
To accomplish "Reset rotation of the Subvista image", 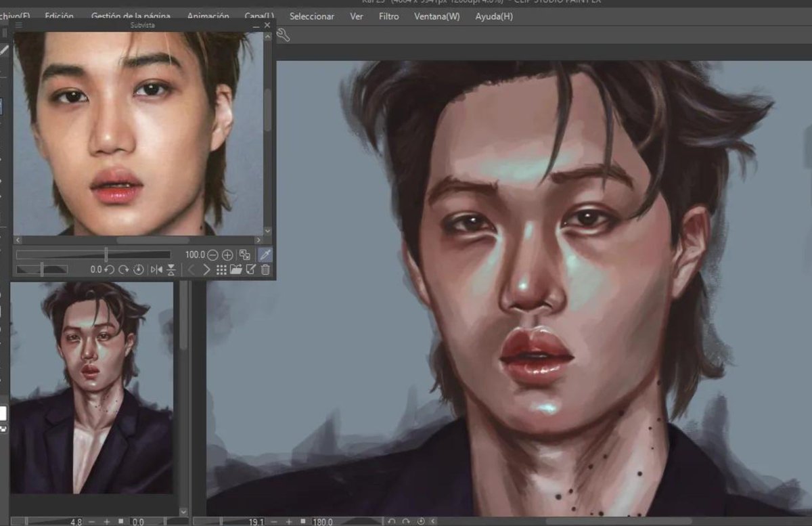I will coord(138,269).
